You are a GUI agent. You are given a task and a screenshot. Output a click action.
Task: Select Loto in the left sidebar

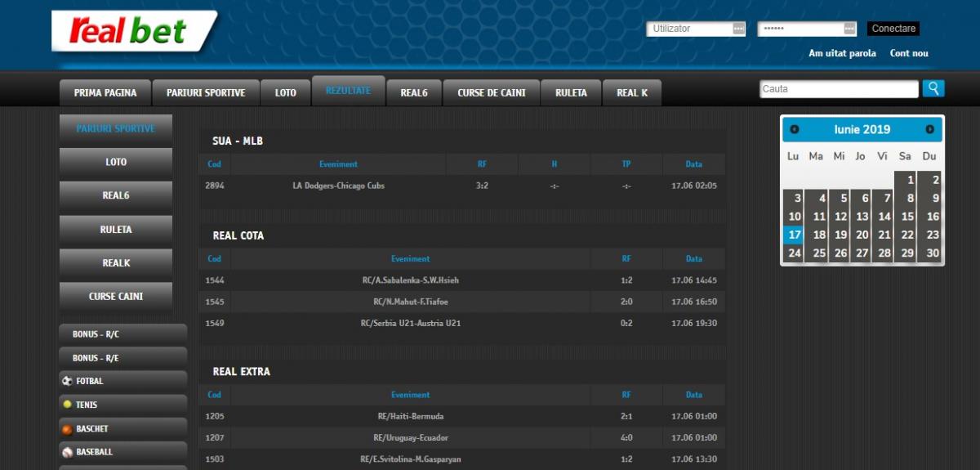(116, 162)
